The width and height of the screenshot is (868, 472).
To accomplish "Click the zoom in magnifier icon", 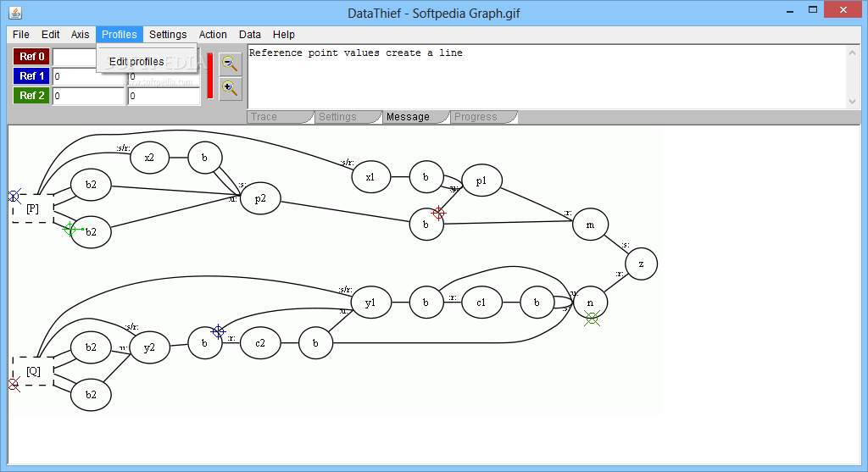I will click(231, 88).
